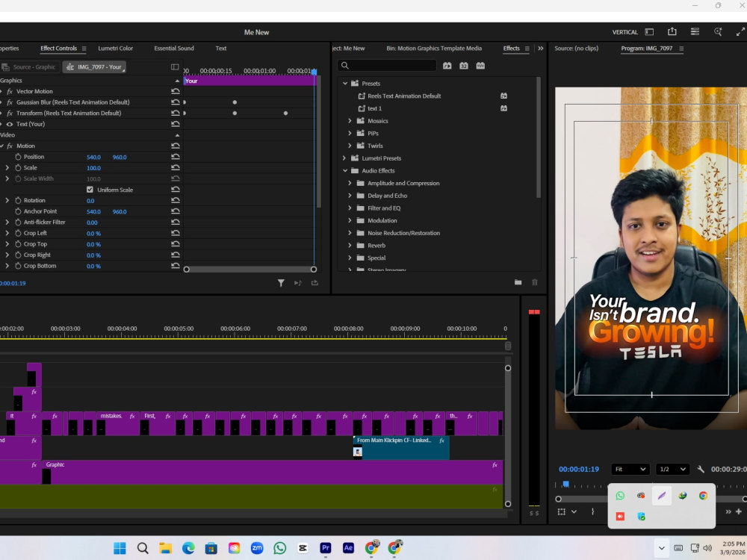Toggle the Uniform Scale checkbox
Image resolution: width=747 pixels, height=560 pixels.
[x=90, y=190]
